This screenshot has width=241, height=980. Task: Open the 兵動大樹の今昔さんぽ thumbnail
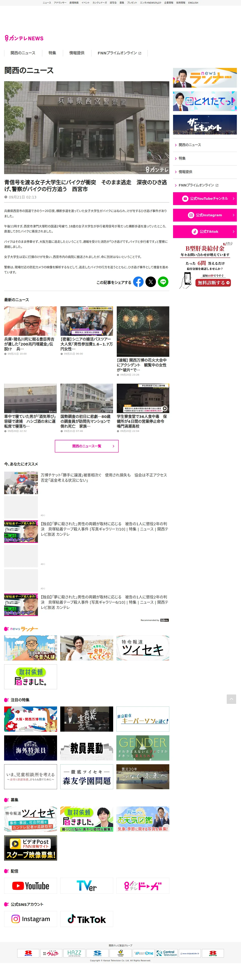click(30, 648)
